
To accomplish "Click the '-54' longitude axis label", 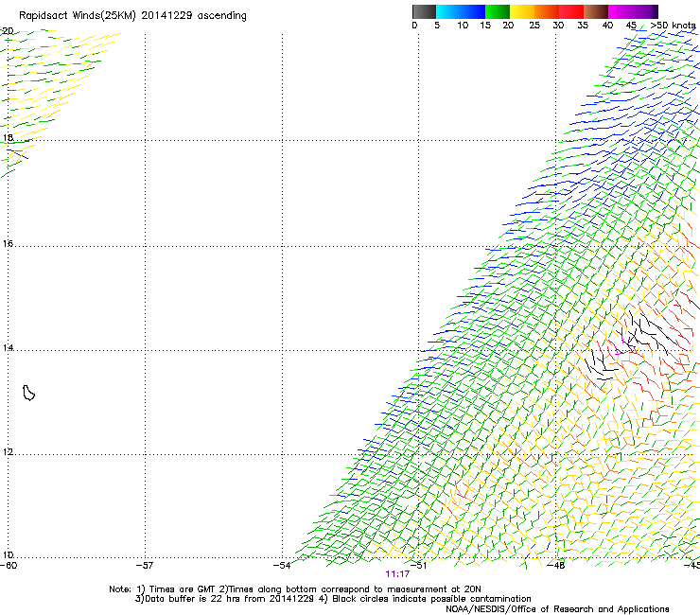I will (282, 566).
